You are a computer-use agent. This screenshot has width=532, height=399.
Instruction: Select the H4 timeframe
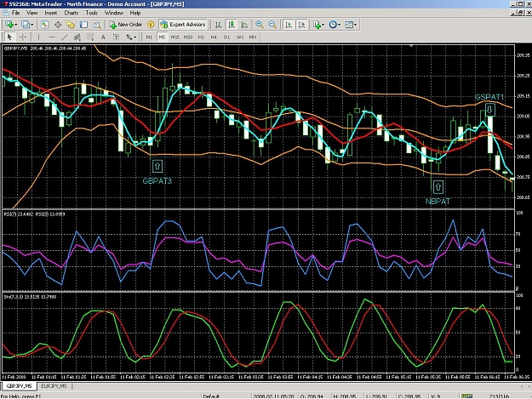tap(214, 37)
